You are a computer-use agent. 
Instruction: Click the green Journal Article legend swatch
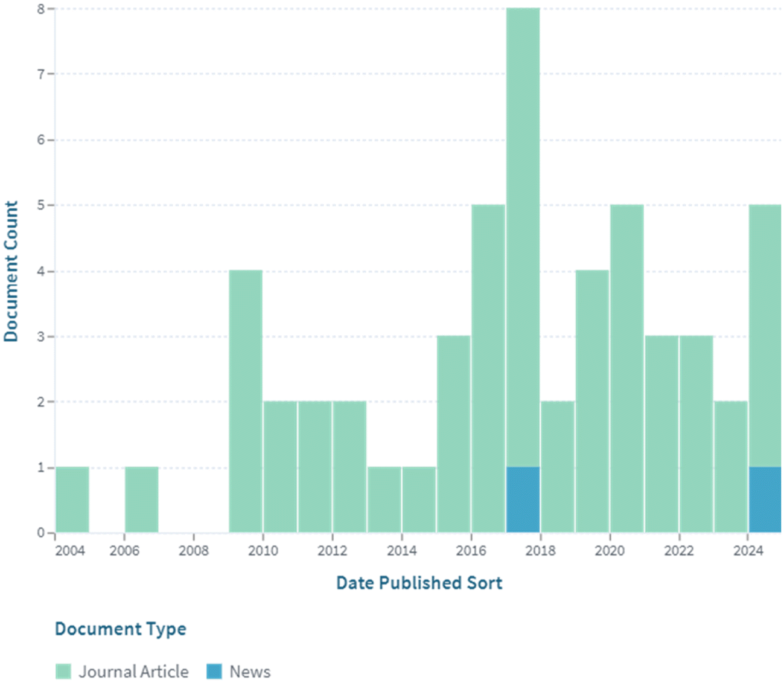point(63,671)
